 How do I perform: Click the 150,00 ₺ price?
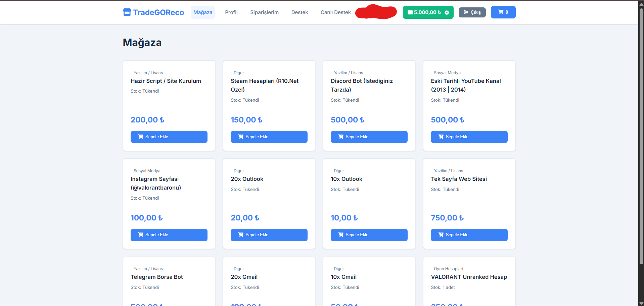[x=246, y=120]
